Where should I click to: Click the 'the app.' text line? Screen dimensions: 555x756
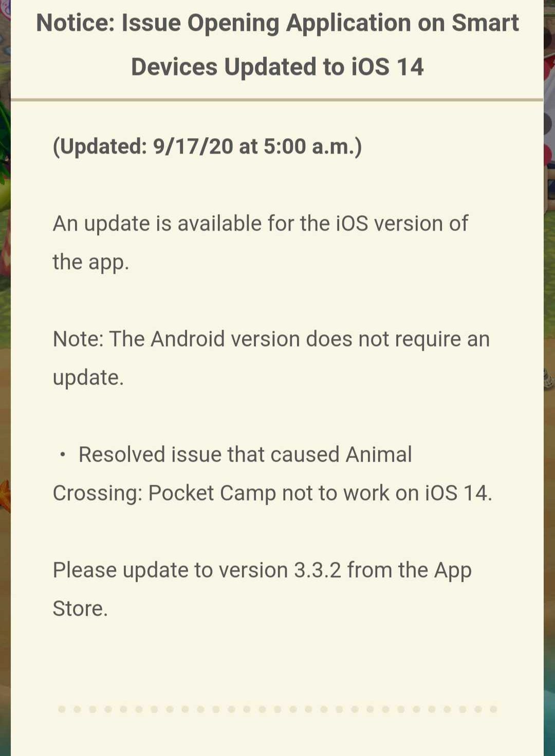point(90,262)
